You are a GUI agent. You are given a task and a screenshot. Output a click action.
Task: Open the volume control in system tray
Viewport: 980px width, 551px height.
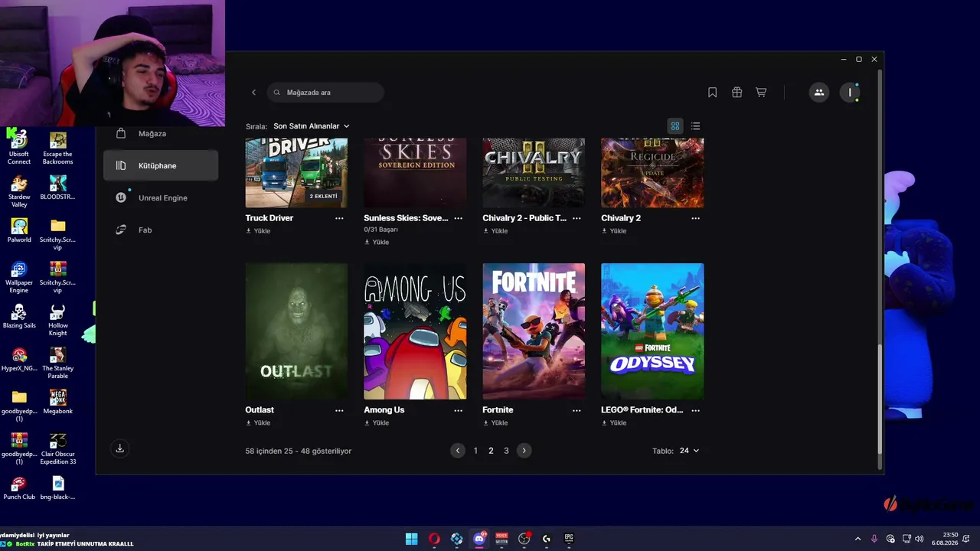pyautogui.click(x=919, y=539)
